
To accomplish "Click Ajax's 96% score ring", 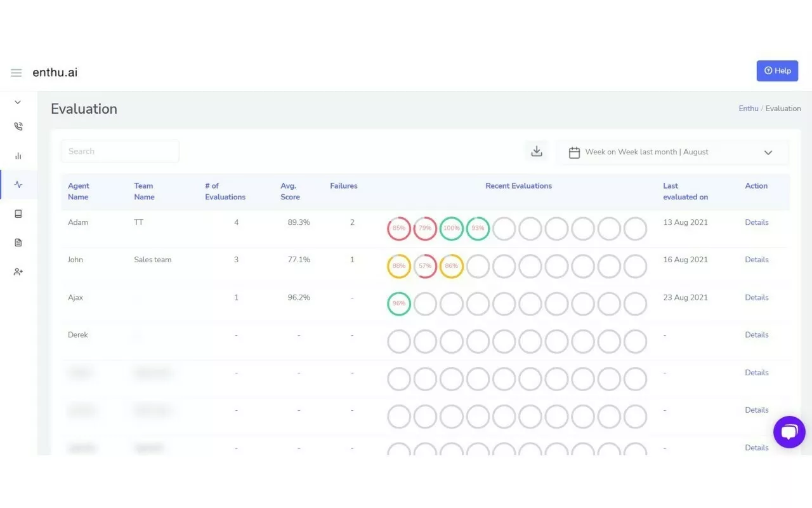I will click(x=398, y=304).
